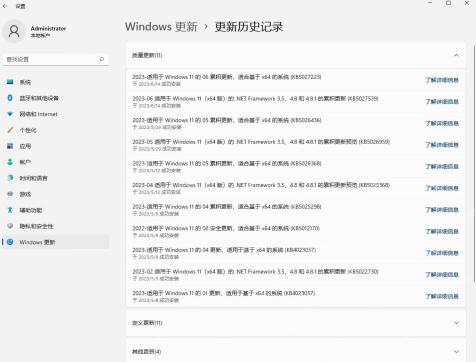The image size is (476, 362).
Task: Click the 2023-05 .NET Framework KB5026959 title
Action: coord(261,142)
